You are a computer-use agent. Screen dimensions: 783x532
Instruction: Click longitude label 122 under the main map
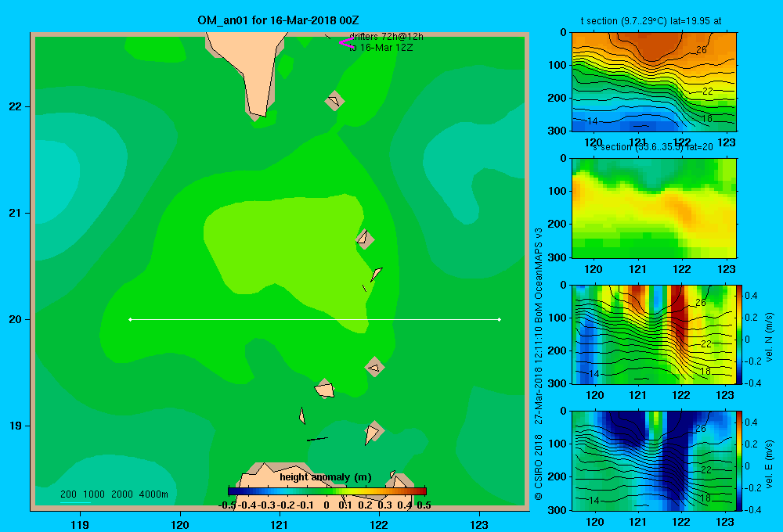380,524
